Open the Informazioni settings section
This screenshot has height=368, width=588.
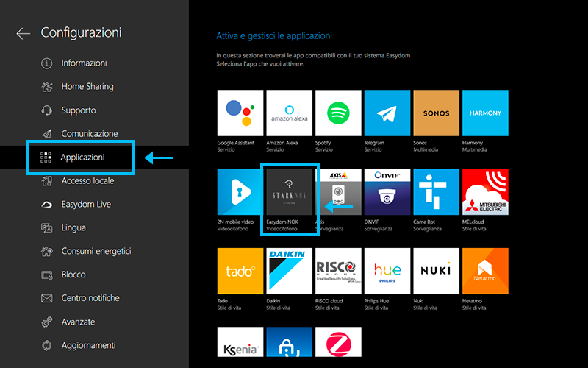pos(84,63)
